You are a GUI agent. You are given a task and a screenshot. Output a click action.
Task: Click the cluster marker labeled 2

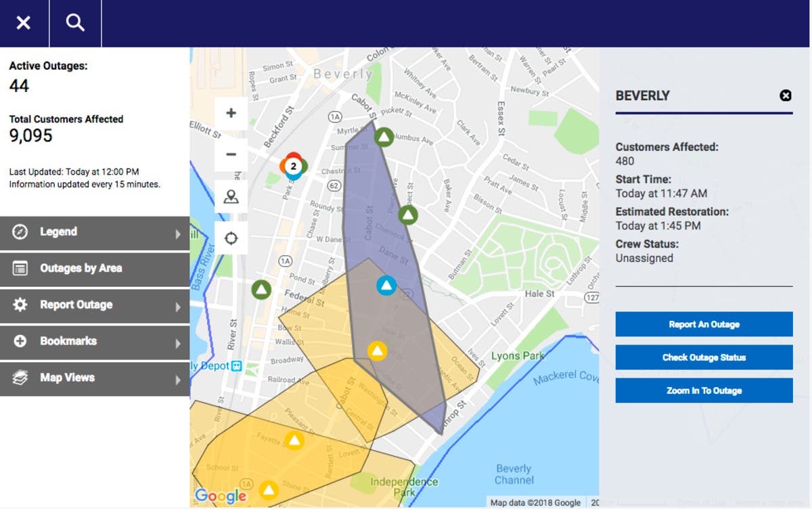[x=293, y=166]
